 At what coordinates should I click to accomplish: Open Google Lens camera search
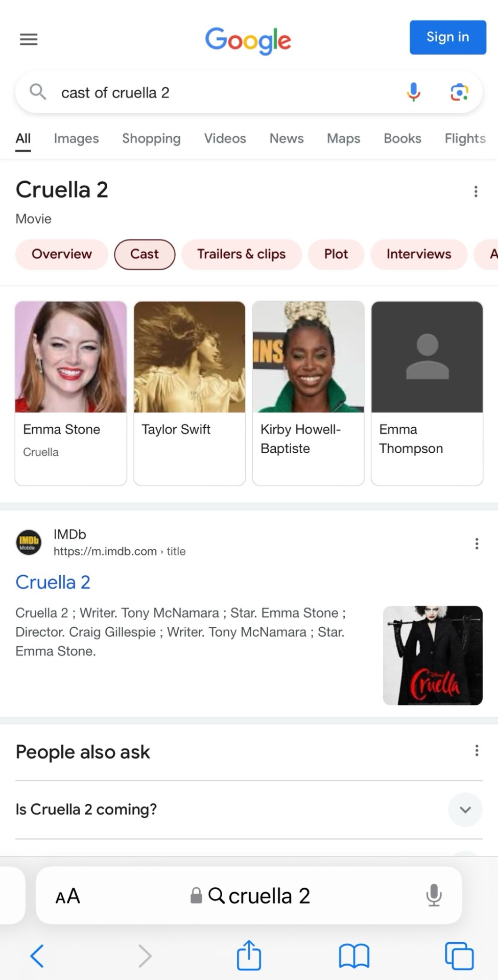click(x=459, y=92)
